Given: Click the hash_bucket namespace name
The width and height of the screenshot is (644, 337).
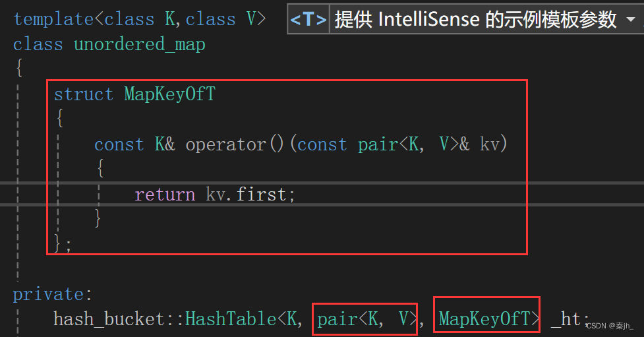Looking at the screenshot, I should click(109, 319).
